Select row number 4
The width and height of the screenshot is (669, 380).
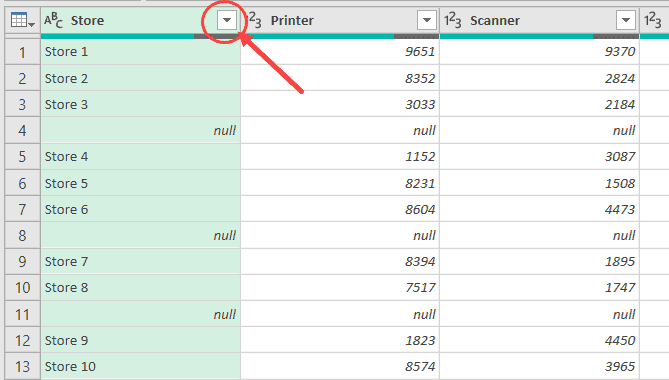(x=23, y=131)
